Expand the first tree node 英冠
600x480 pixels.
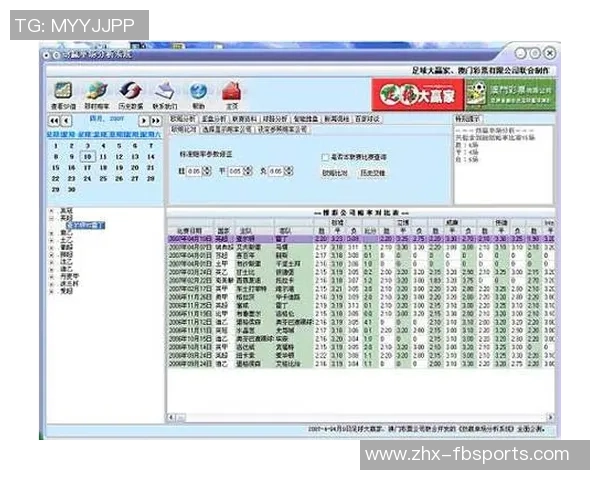(51, 212)
